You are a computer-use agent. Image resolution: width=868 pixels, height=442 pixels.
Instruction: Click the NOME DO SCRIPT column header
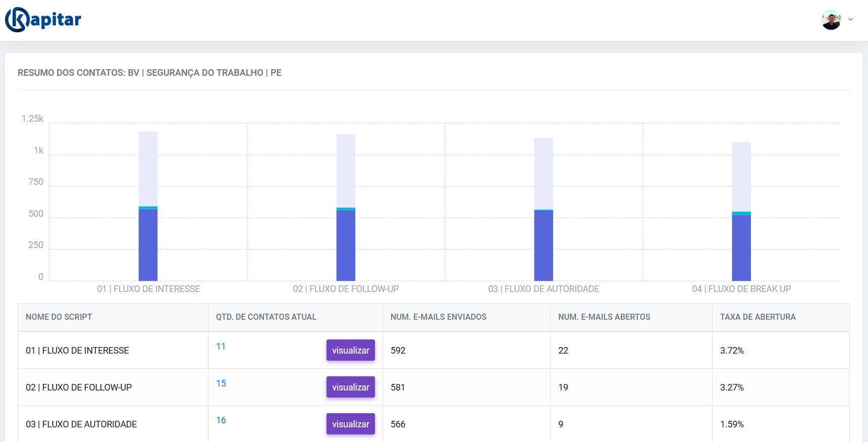coord(59,317)
